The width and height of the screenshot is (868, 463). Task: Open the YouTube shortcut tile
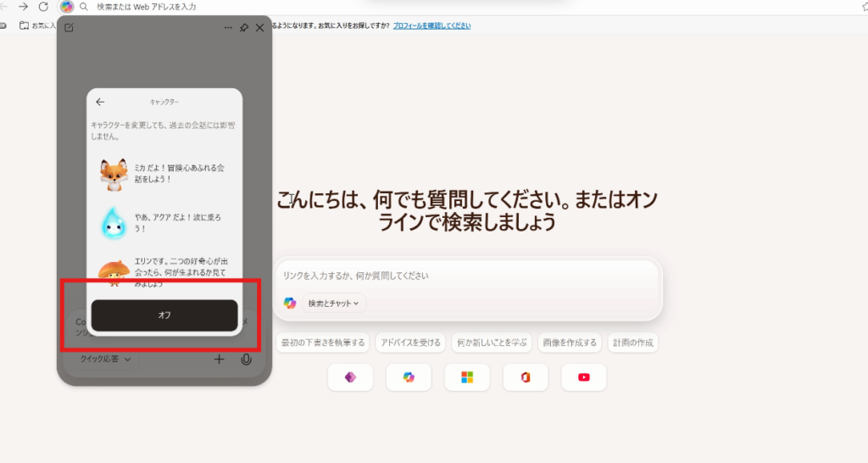[x=583, y=377]
